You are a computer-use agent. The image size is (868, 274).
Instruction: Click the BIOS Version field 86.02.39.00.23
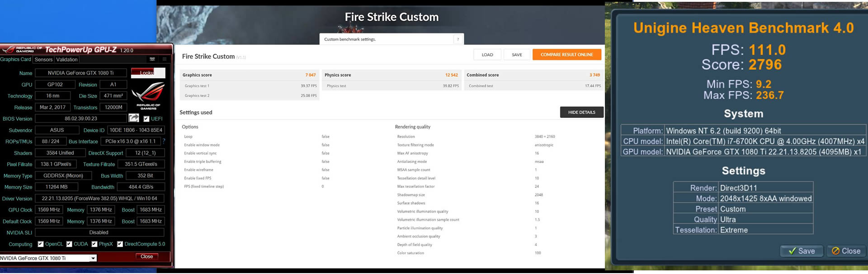[81, 118]
